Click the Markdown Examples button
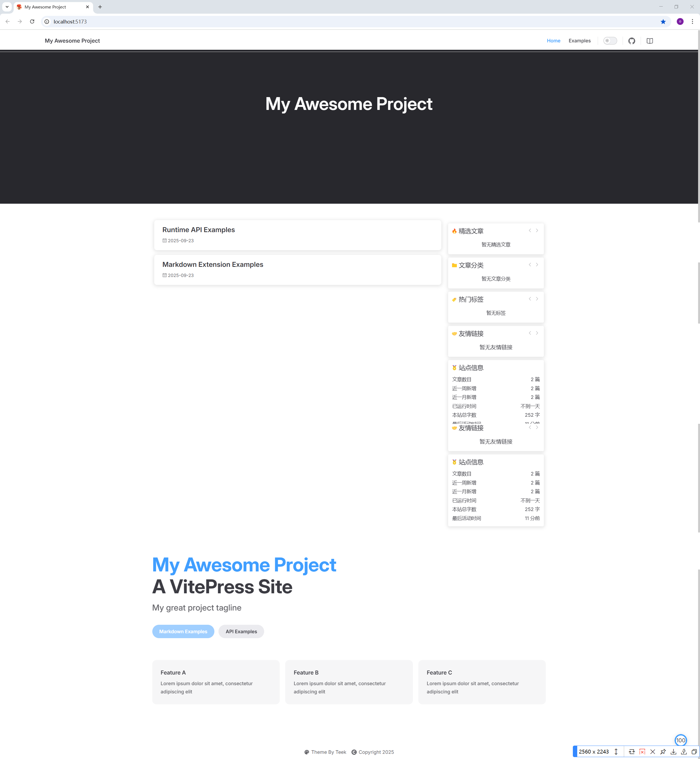The image size is (700, 759). tap(183, 631)
